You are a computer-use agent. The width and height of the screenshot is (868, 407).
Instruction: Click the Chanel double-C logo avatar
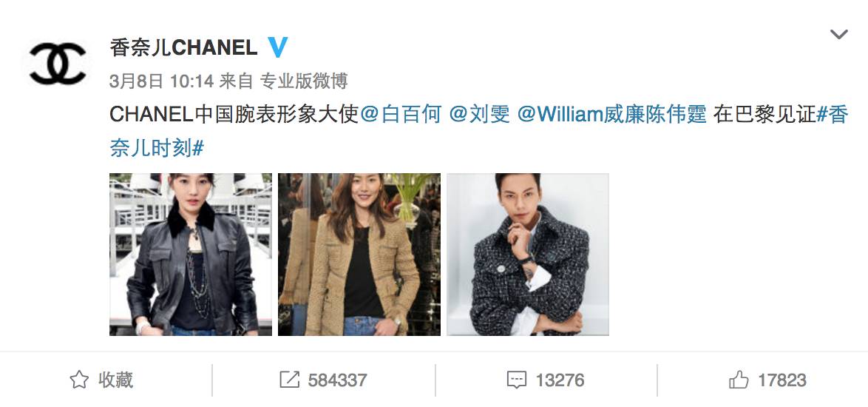(58, 64)
